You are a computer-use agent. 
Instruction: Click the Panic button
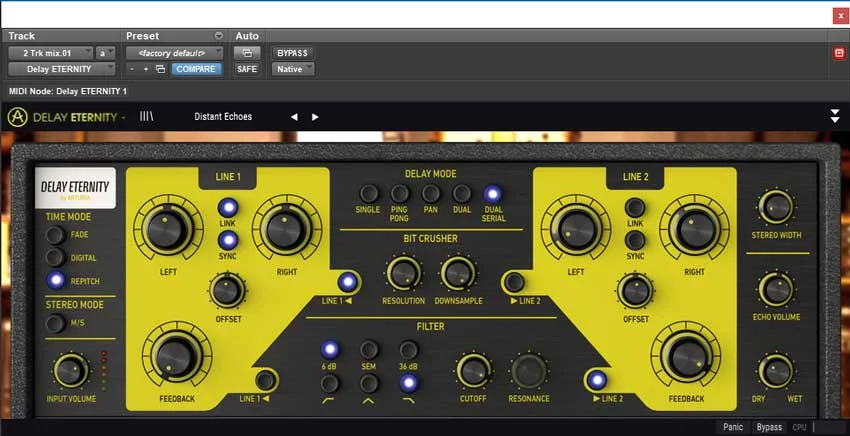732,427
